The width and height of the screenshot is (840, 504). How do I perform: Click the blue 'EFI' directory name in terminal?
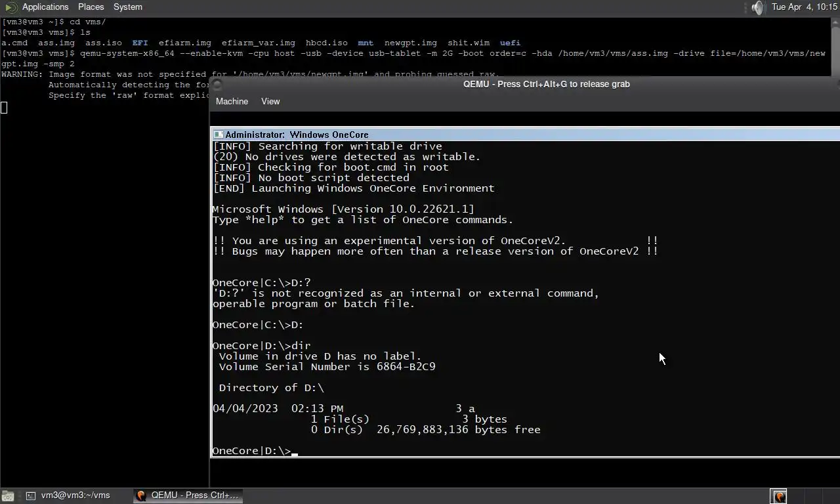(140, 43)
